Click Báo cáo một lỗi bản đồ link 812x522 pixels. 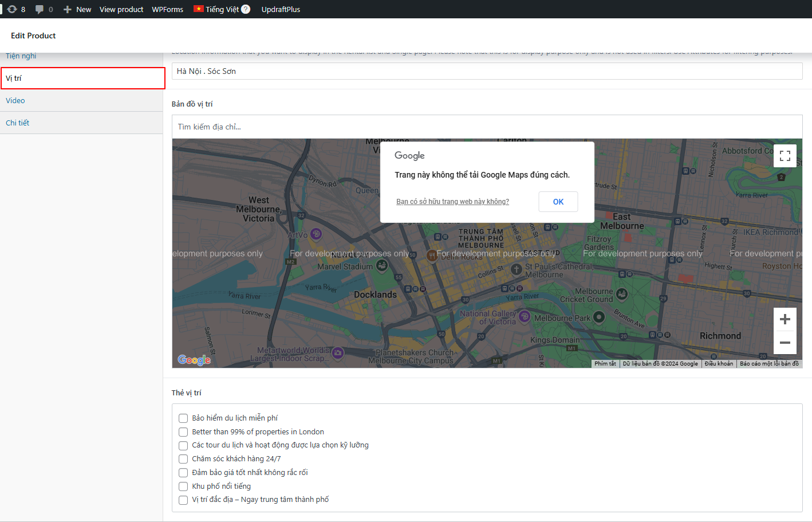[x=769, y=364]
